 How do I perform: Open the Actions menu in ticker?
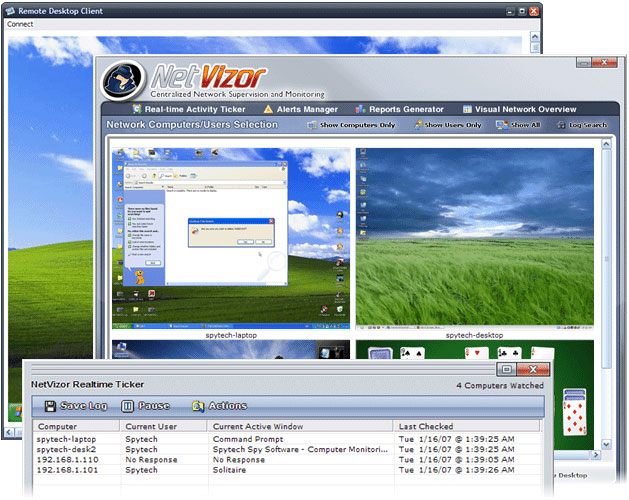219,406
